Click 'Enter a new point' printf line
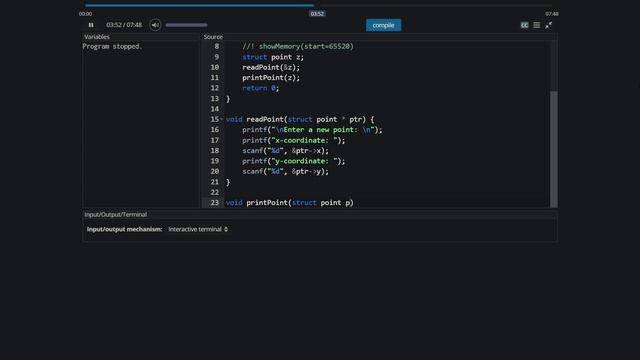Image resolution: width=640 pixels, height=360 pixels. 312,130
